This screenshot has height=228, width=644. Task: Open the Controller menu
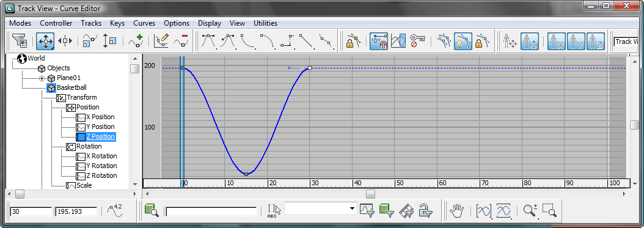(56, 23)
